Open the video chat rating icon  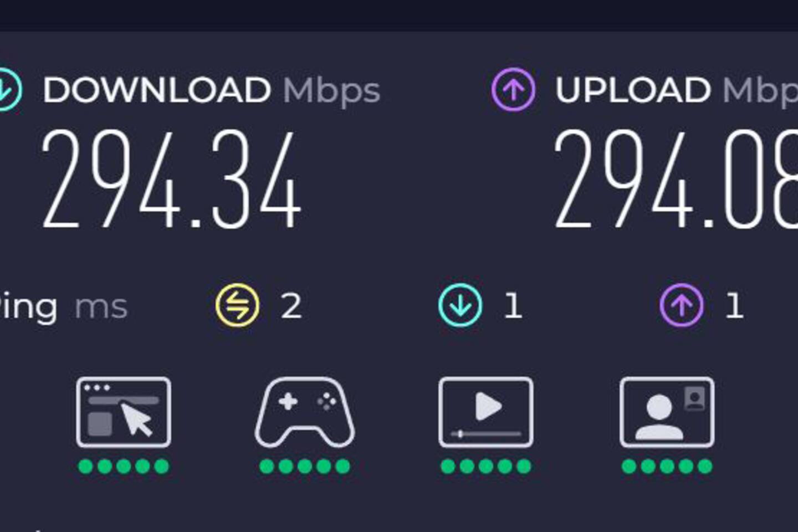click(667, 412)
